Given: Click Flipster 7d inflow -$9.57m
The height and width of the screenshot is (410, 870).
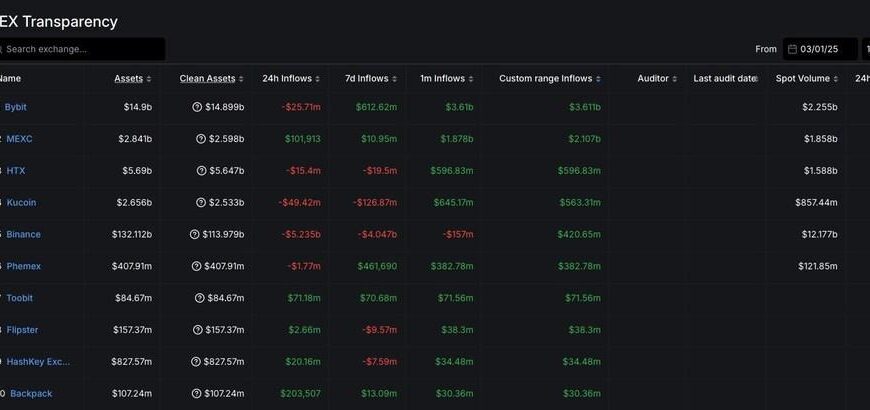Looking at the screenshot, I should click(x=380, y=330).
